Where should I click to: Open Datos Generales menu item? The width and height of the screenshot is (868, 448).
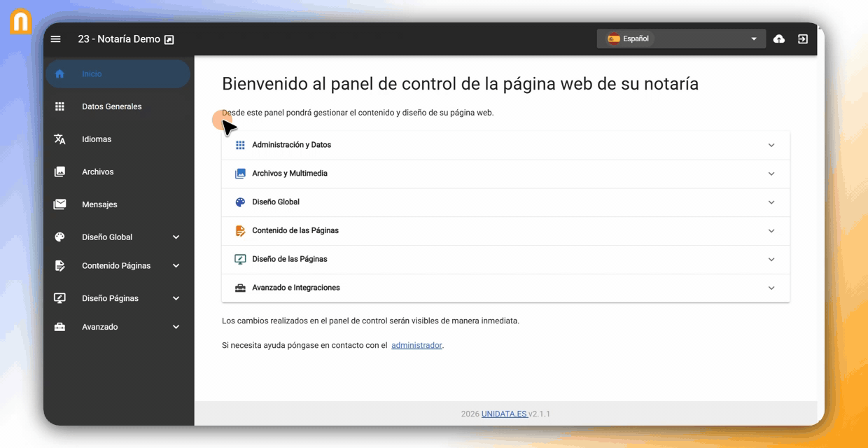[118, 106]
